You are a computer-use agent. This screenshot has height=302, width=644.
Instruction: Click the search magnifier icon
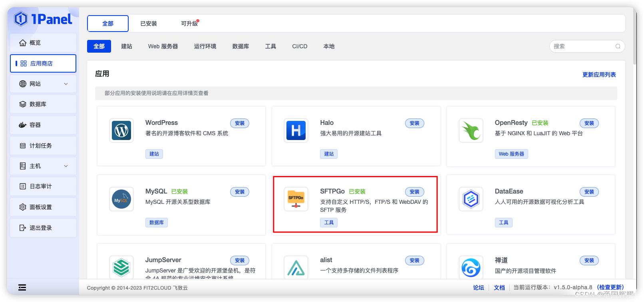click(x=618, y=46)
